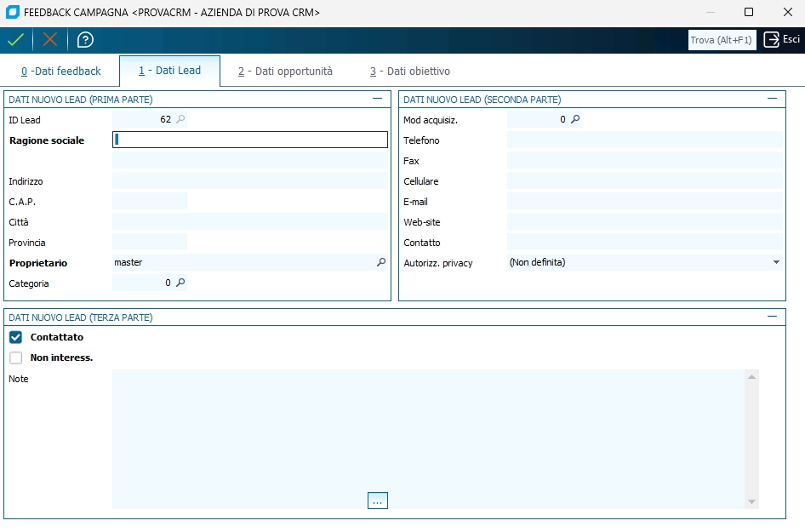Screen dimensions: 805x532
Task: Click the Indirizzo input field
Action: pos(250,180)
